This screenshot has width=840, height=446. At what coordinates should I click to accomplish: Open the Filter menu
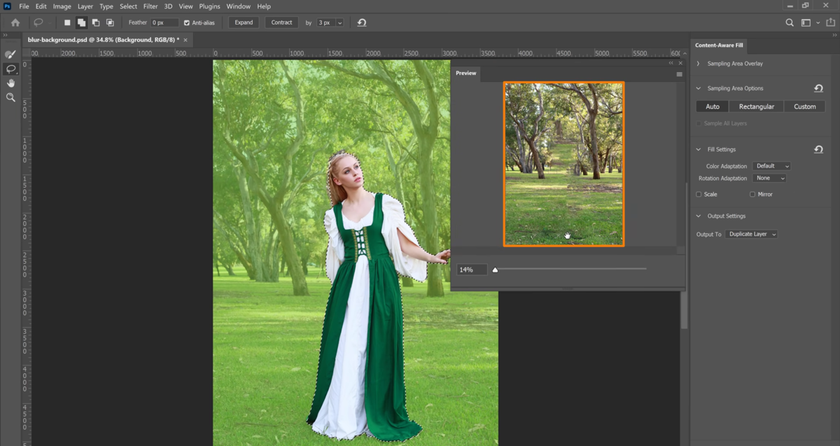click(x=151, y=6)
